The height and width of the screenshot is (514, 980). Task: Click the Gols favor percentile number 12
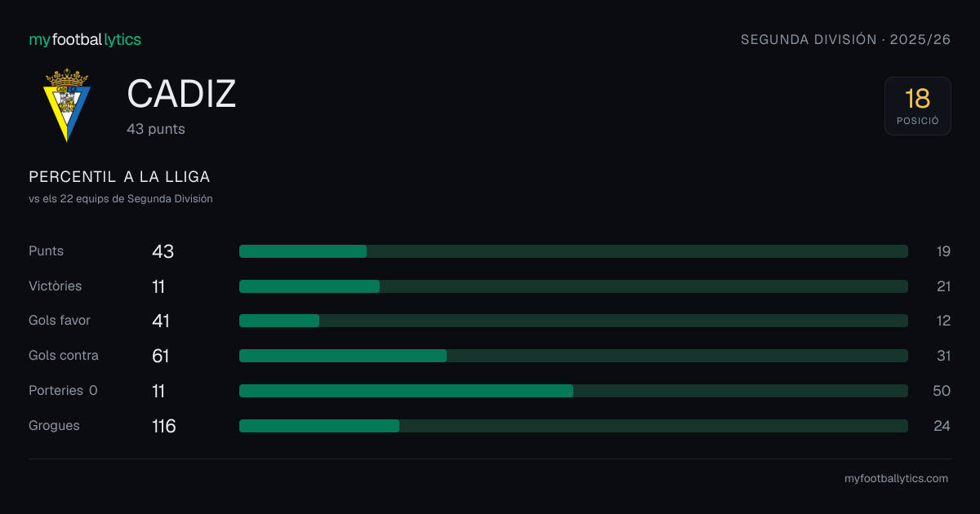(943, 321)
